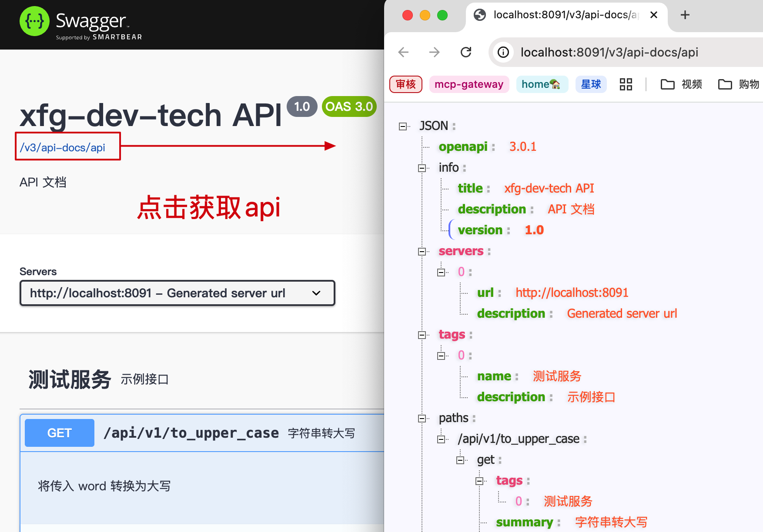Click the browser forward arrow
The height and width of the screenshot is (532, 763).
(x=434, y=53)
